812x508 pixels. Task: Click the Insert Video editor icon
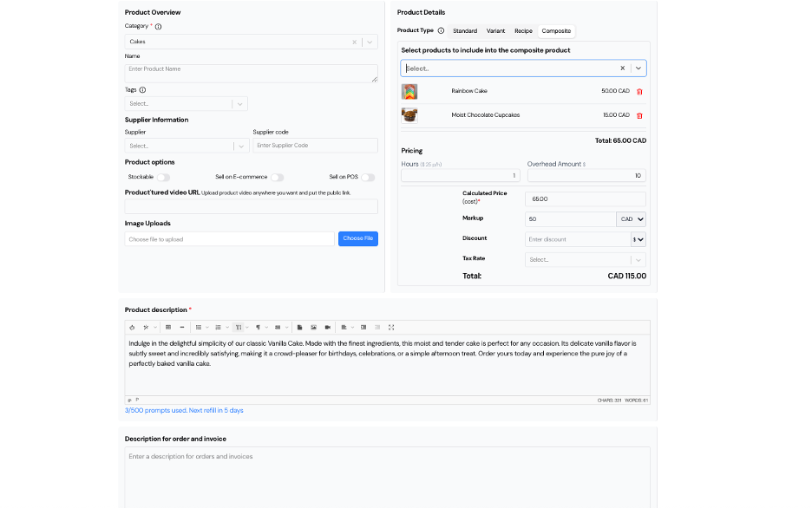coord(327,327)
